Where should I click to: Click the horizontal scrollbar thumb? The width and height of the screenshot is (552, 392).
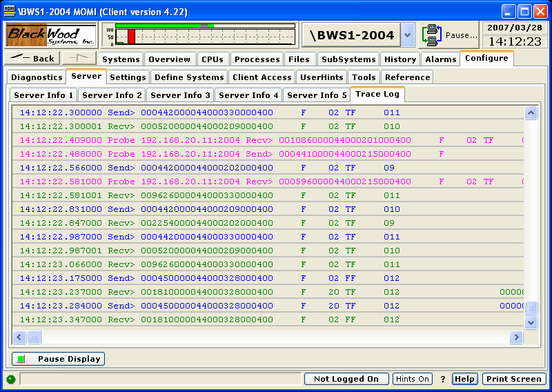33,337
